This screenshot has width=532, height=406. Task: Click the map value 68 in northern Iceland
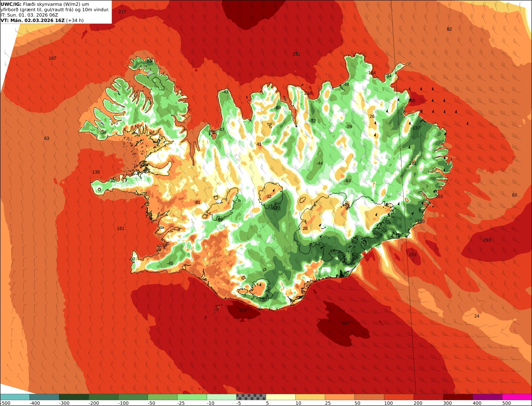coord(278,108)
